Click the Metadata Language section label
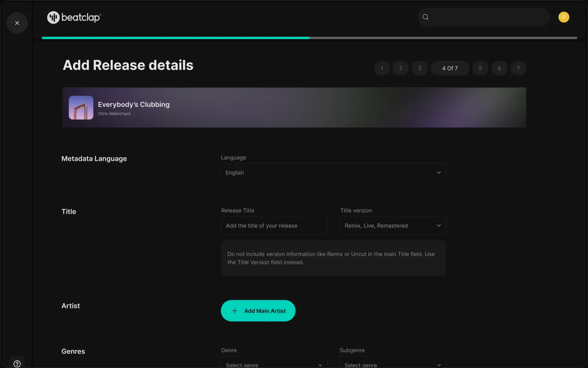The image size is (588, 368). (94, 159)
